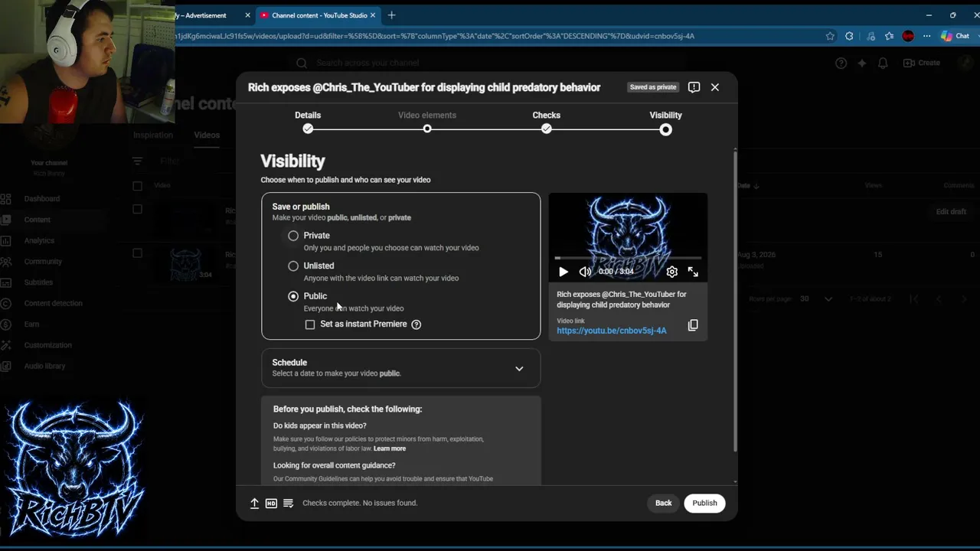Open the browser extensions icon

click(849, 36)
